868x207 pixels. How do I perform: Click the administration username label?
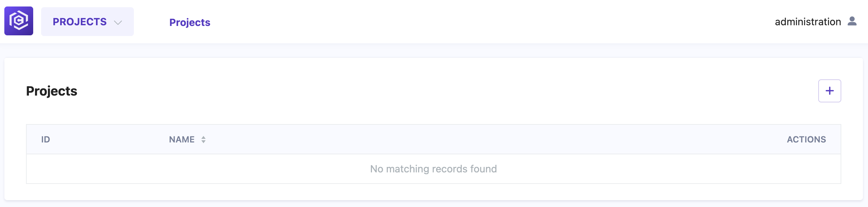pos(808,22)
